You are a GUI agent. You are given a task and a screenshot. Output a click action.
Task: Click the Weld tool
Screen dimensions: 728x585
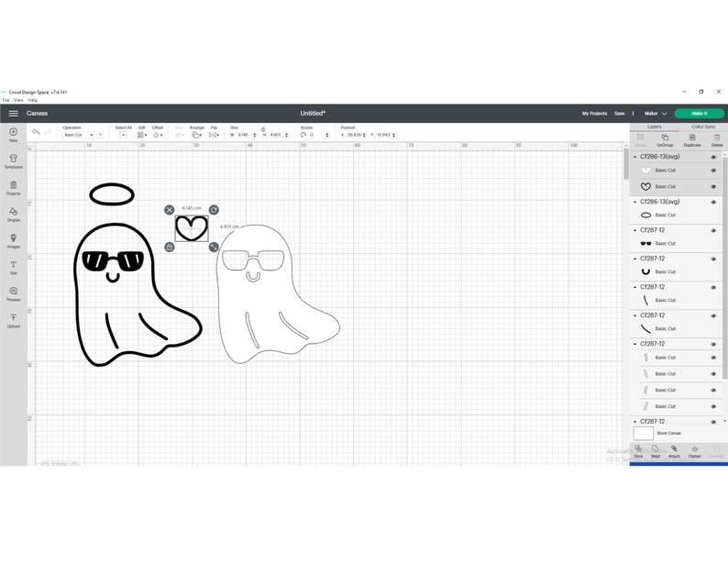click(x=656, y=451)
